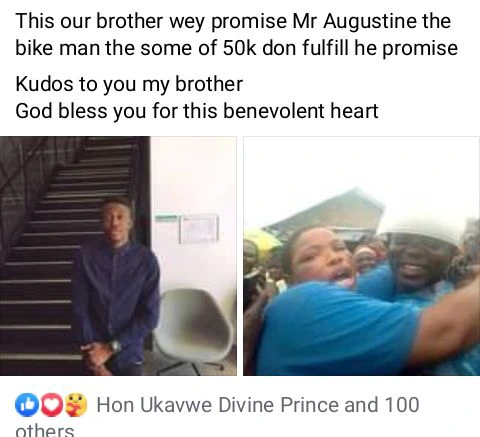Click the white helmet in the right photo
Image resolution: width=480 pixels, height=437 pixels.
pyautogui.click(x=423, y=227)
